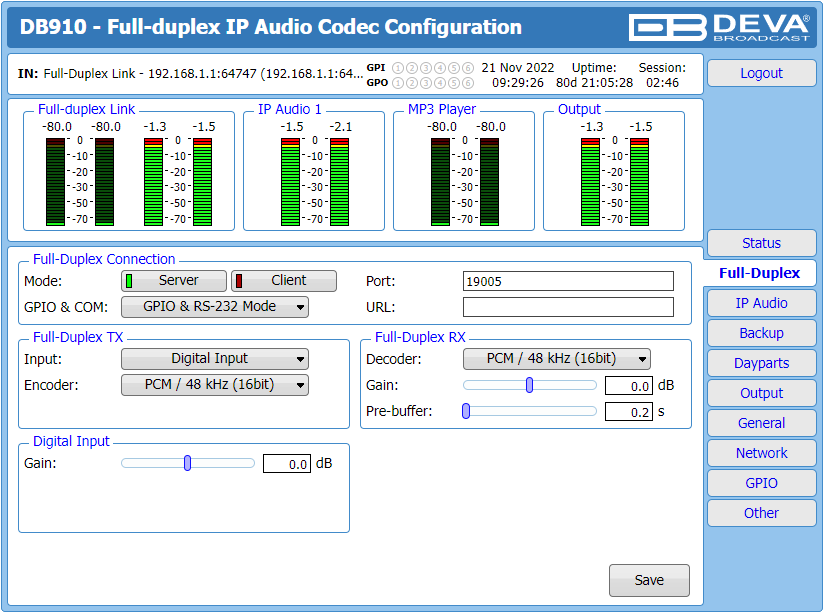Click GPO indicator number 6

click(x=468, y=83)
